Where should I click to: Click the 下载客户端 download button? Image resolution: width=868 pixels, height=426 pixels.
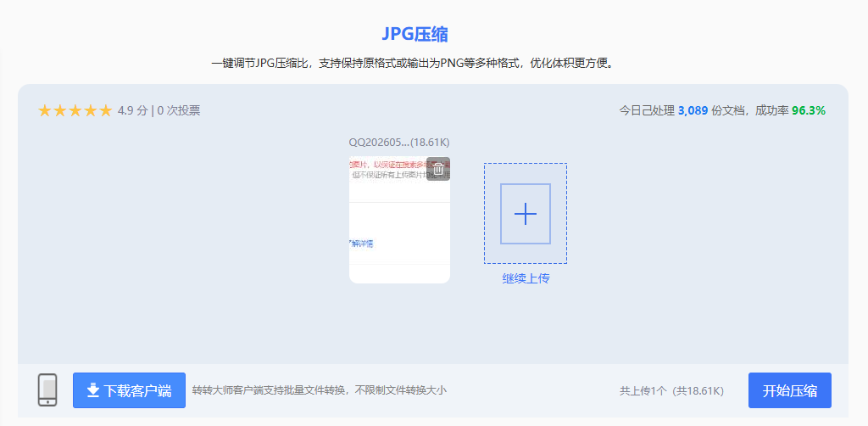(129, 390)
